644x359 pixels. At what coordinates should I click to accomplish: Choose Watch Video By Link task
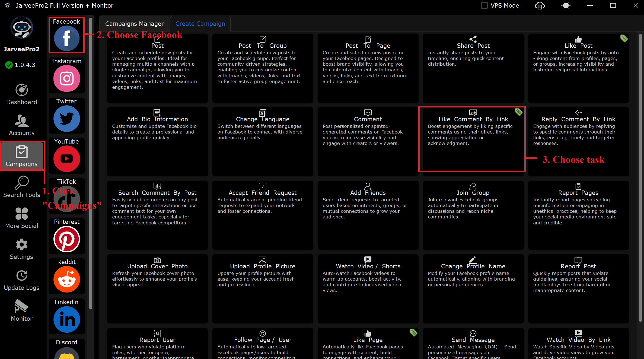[578, 344]
